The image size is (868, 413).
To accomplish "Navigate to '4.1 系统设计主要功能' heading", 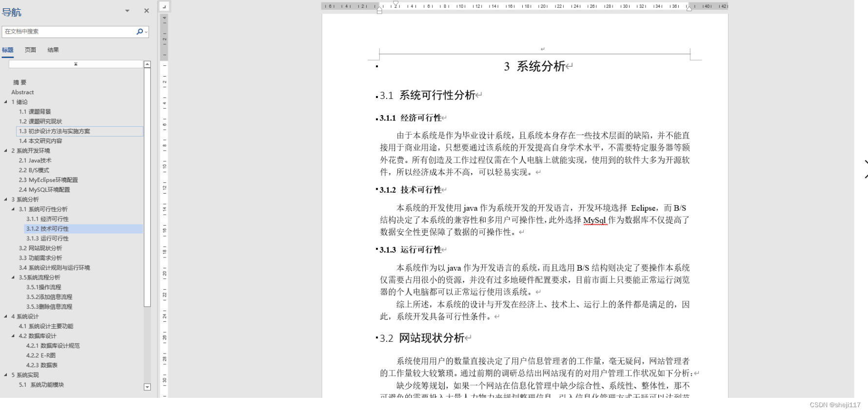I will (46, 326).
